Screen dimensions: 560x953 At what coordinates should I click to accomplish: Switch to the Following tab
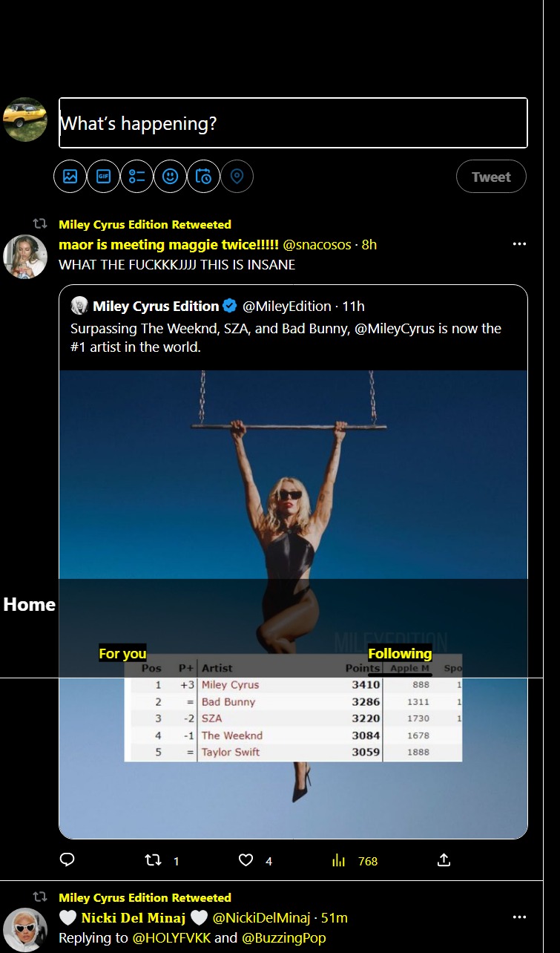pyautogui.click(x=400, y=653)
